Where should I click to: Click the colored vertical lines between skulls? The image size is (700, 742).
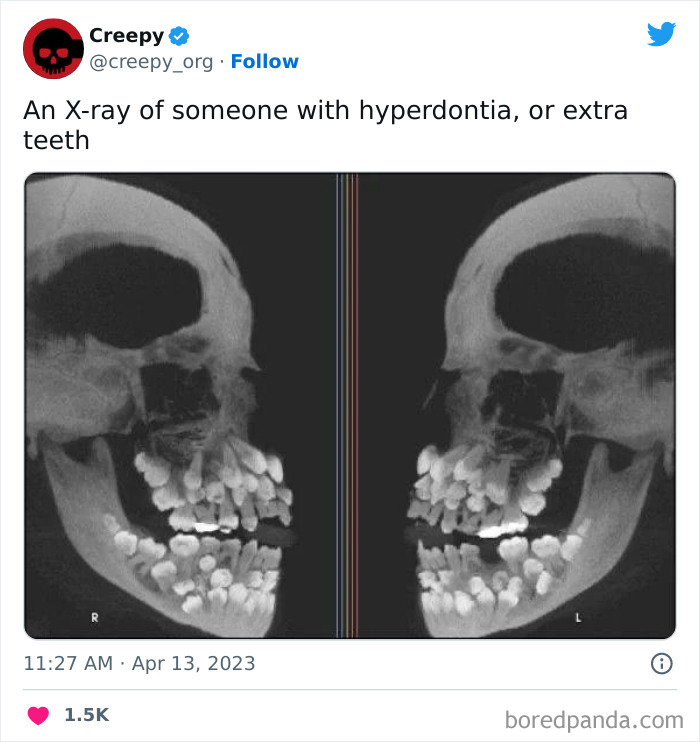click(x=347, y=405)
